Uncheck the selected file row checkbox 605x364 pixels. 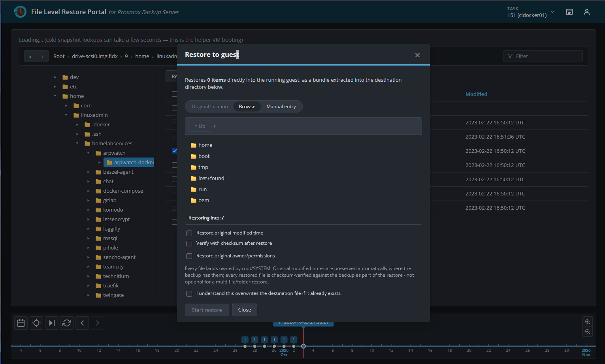pos(175,151)
